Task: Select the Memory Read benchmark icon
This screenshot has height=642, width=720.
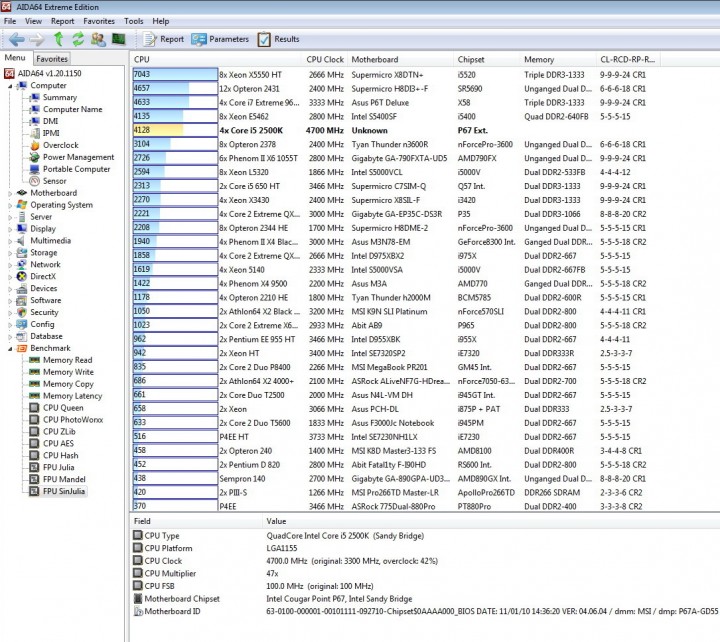Action: coord(34,360)
